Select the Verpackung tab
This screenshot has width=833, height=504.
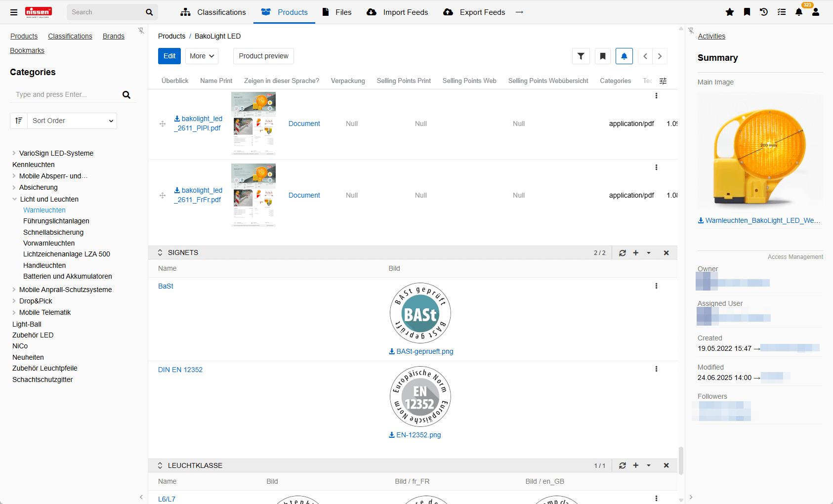[348, 81]
